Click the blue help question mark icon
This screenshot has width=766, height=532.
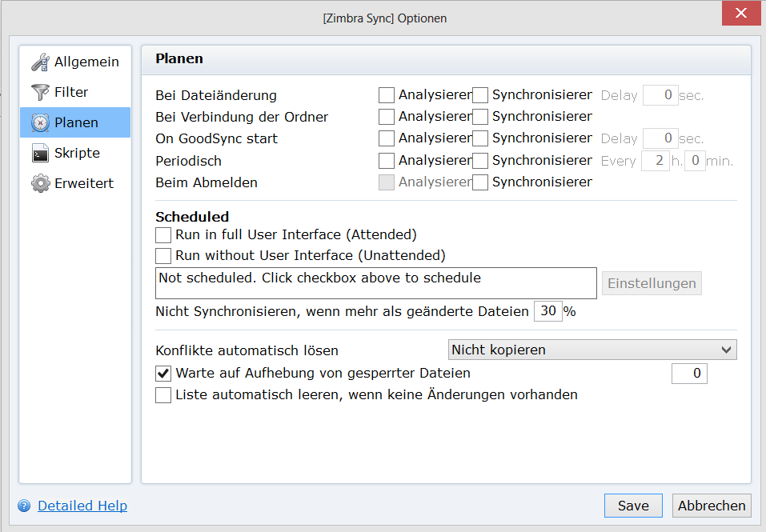pos(24,506)
